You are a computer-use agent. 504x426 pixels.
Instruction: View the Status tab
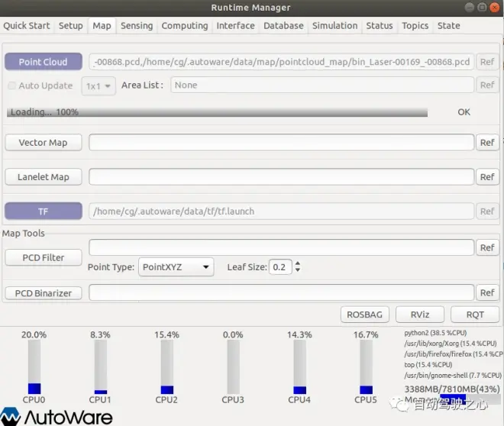pyautogui.click(x=380, y=26)
